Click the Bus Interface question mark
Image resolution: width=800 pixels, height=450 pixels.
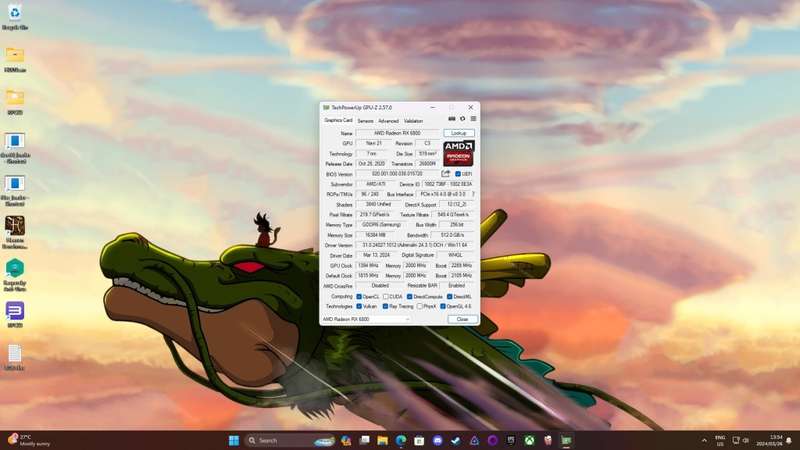click(473, 194)
